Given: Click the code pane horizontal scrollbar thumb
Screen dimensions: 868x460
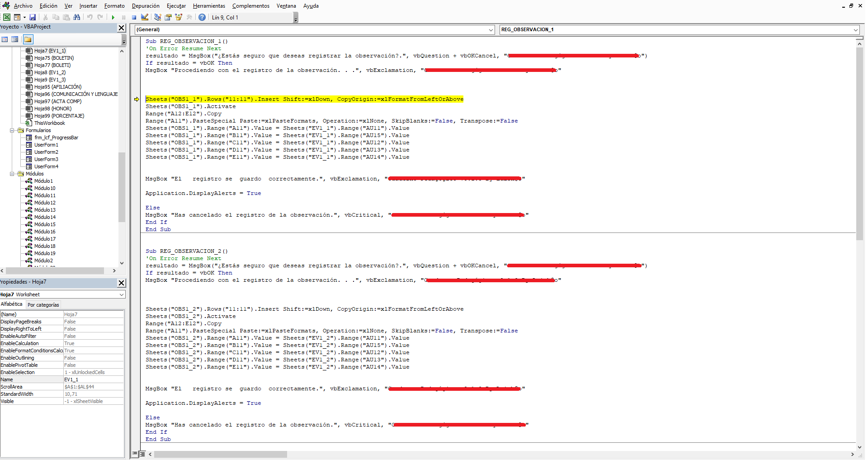Looking at the screenshot, I should click(220, 454).
